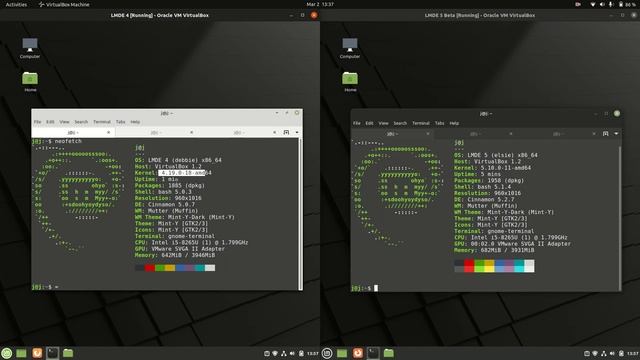The width and height of the screenshot is (640, 360).
Task: Click Activities in the host top bar
Action: click(16, 4)
